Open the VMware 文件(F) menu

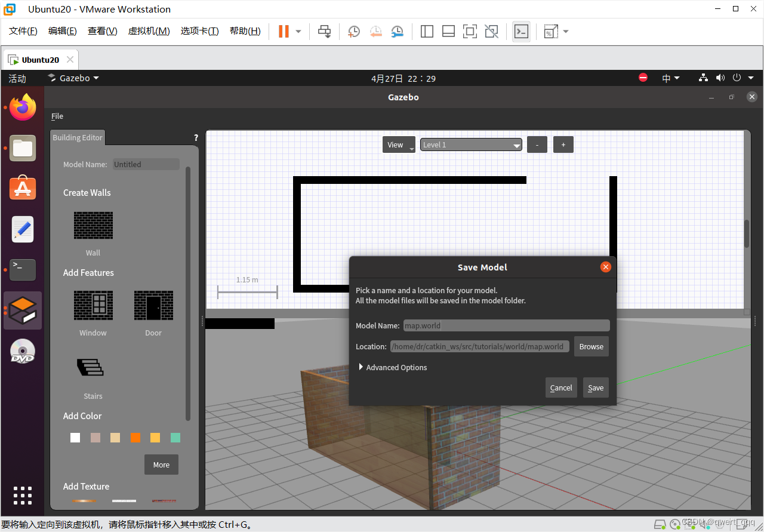(23, 31)
